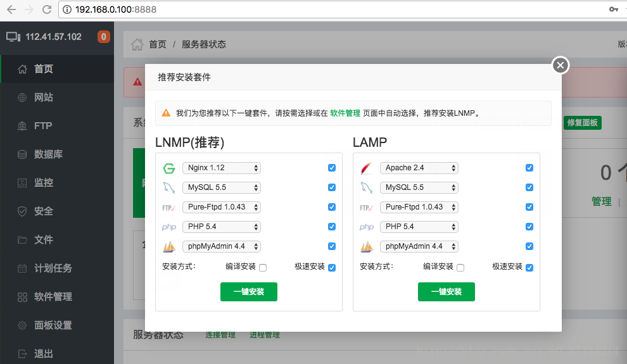Open 首页 in the sidebar
The height and width of the screenshot is (364, 627).
pyautogui.click(x=57, y=69)
